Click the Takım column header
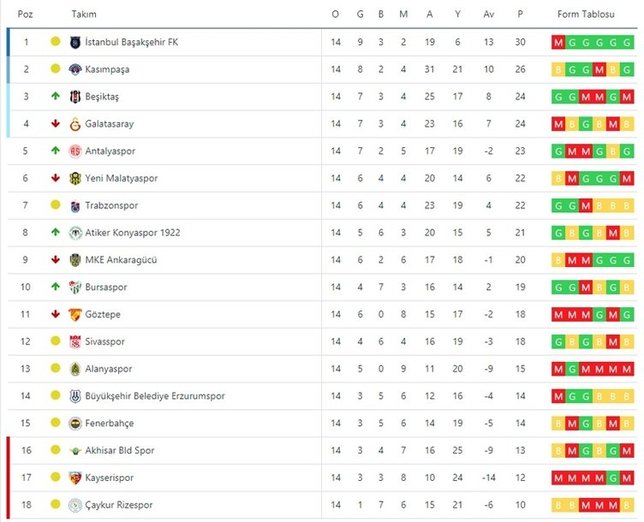The width and height of the screenshot is (644, 522). pos(84,14)
